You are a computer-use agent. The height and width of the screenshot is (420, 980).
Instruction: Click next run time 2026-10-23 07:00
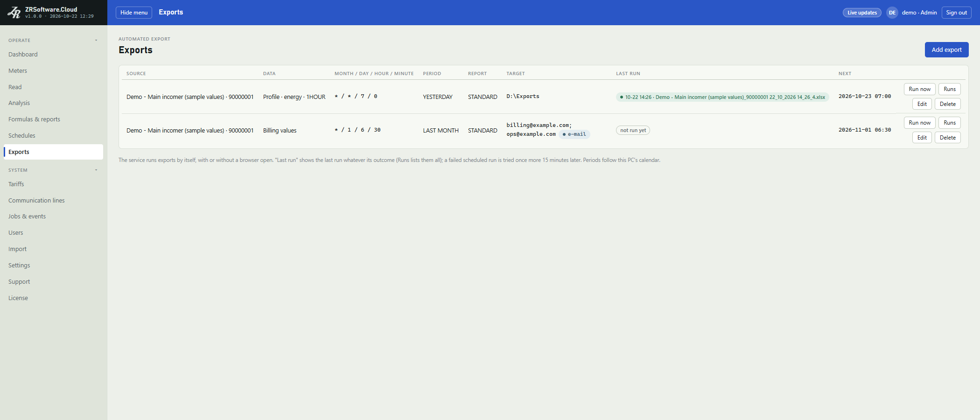click(x=864, y=97)
